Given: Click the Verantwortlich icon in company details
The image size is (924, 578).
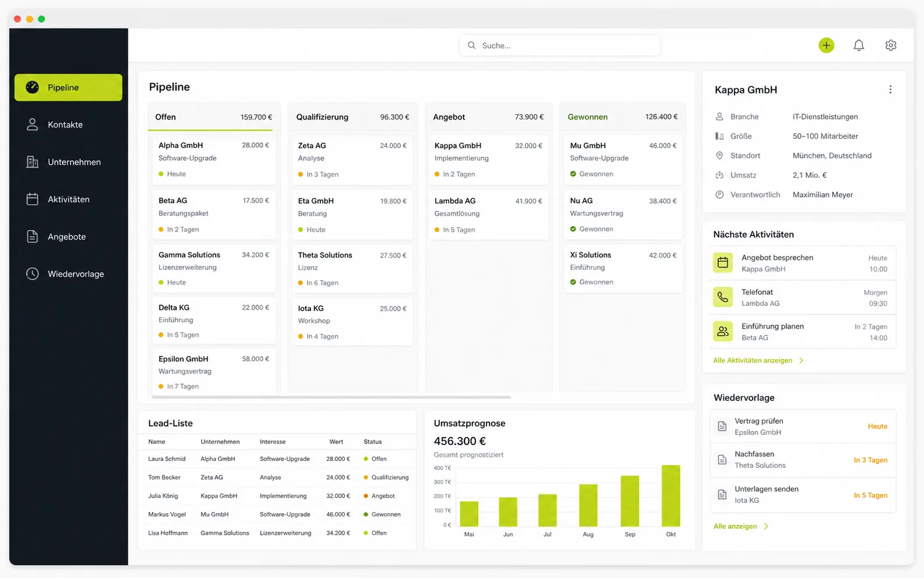Looking at the screenshot, I should (x=720, y=195).
